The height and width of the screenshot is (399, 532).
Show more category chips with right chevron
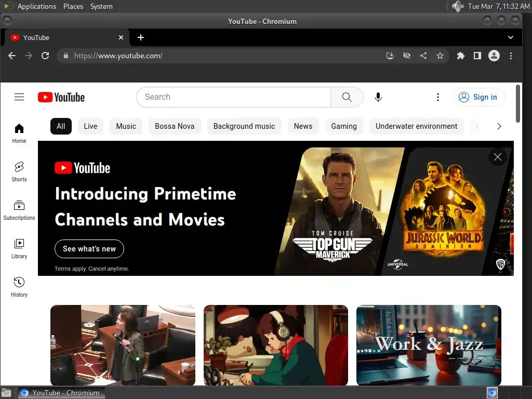coord(499,126)
